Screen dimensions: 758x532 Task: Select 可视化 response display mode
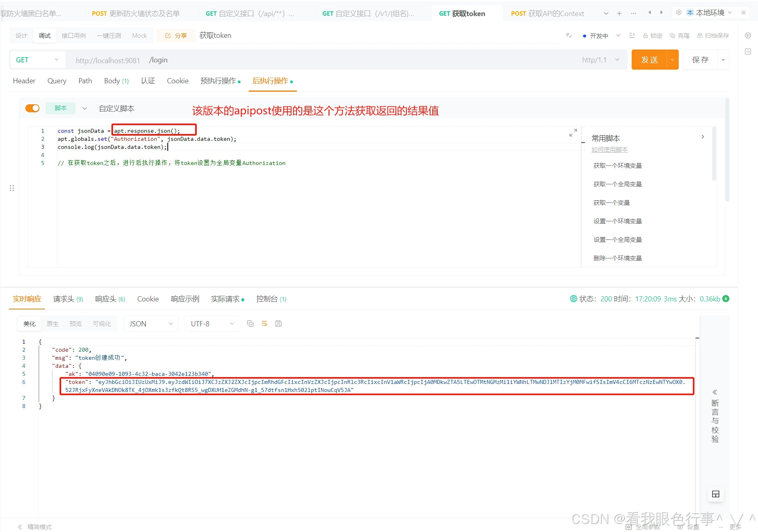pyautogui.click(x=102, y=323)
